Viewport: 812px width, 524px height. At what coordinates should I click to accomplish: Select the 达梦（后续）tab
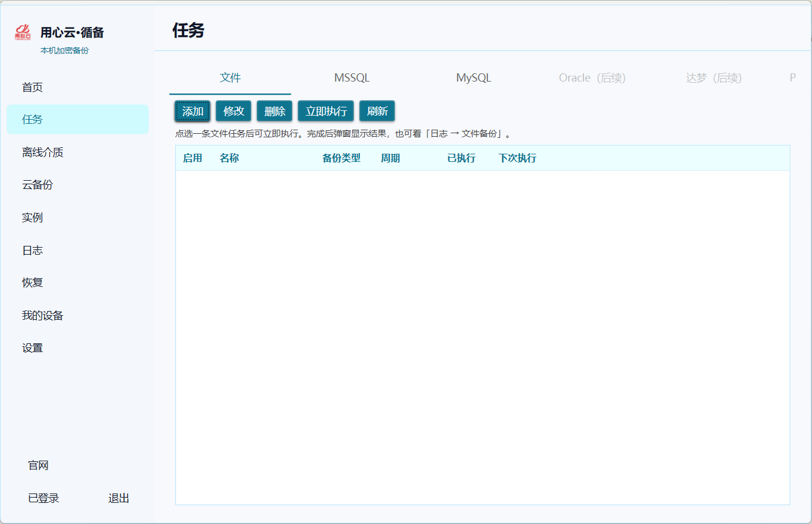click(714, 78)
